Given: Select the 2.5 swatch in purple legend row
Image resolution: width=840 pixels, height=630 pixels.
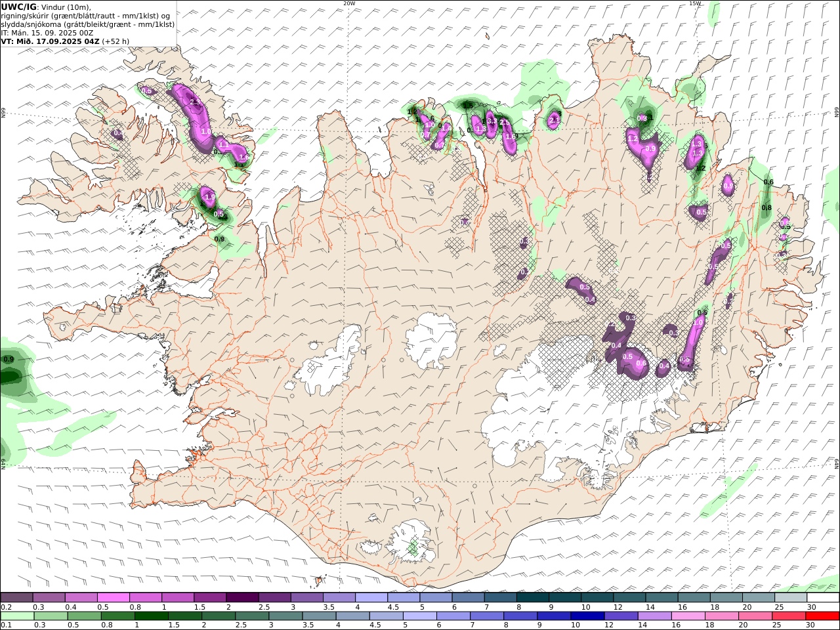Looking at the screenshot, I should pos(274,598).
